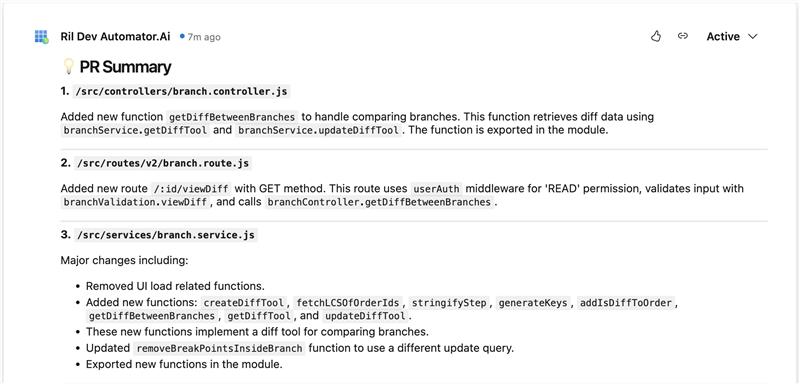Screen dimensions: 800x384
Task: Click the removeBreakPointsInsideBranch code snippet
Action: (x=219, y=349)
